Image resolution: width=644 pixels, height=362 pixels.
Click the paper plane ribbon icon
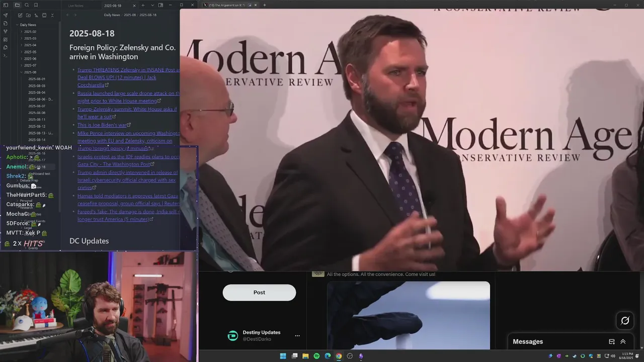(6, 15)
